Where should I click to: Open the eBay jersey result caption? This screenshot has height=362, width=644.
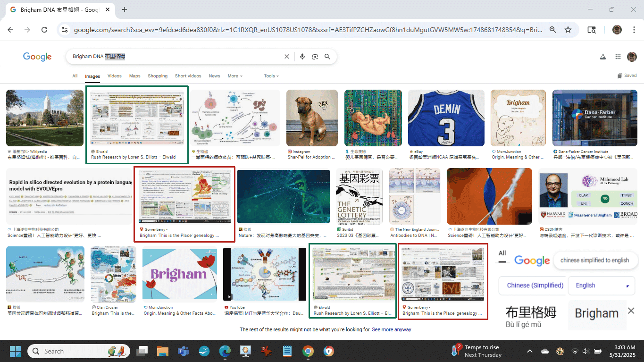click(x=446, y=155)
